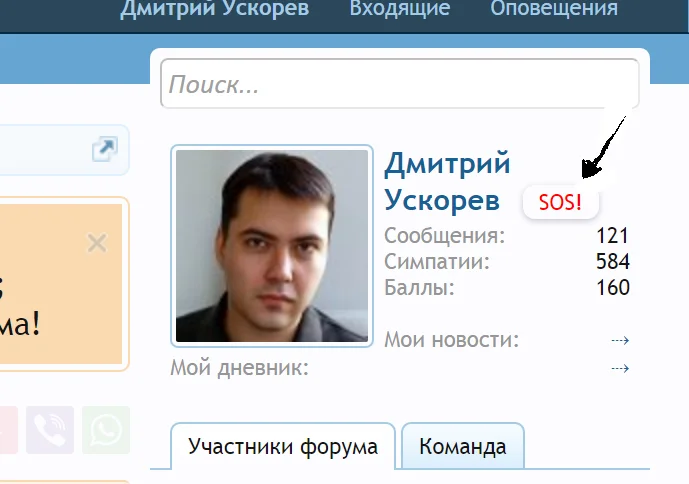Open the Мой дневник label link

coord(239,368)
